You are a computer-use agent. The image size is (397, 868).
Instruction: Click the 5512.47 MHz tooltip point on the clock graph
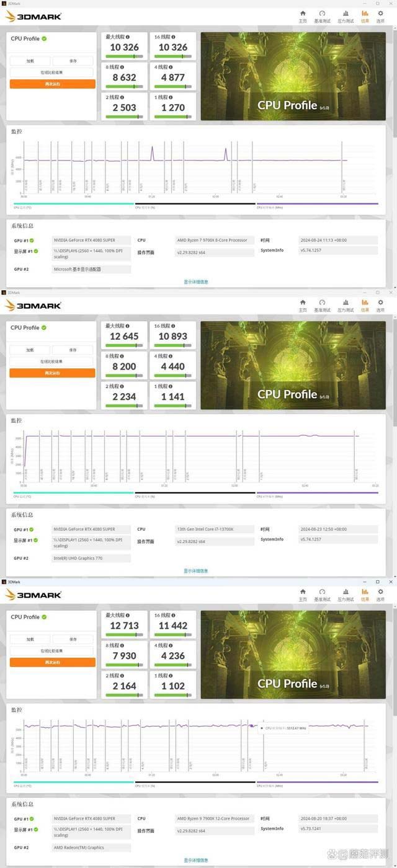click(x=252, y=726)
